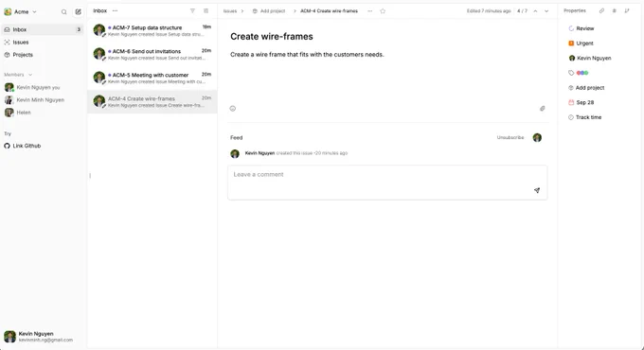Send the comment with paper plane icon
The height and width of the screenshot is (350, 644).
(x=537, y=190)
